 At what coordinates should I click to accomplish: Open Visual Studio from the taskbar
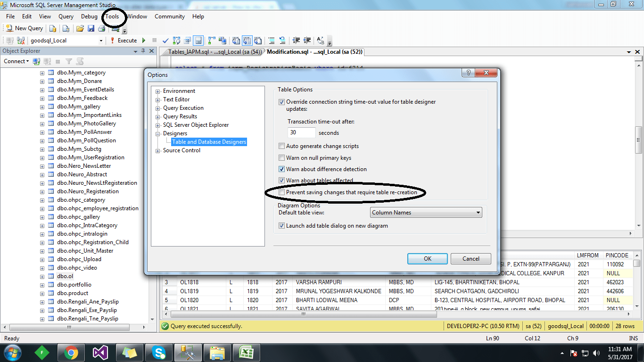pos(100,352)
